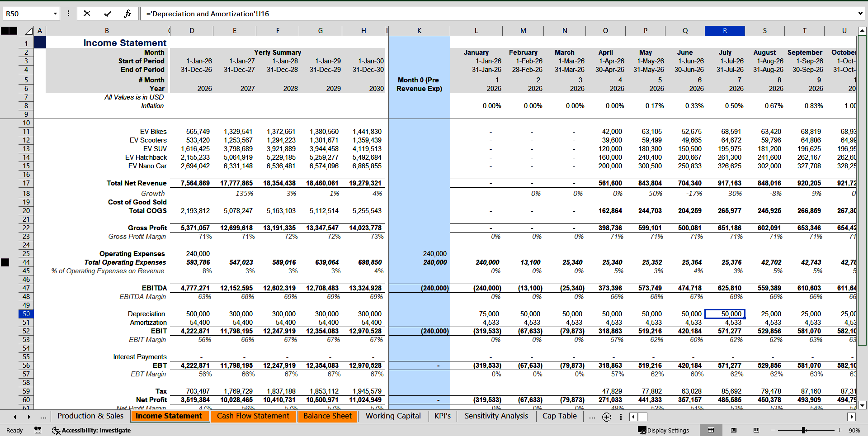Click the zoom slider handle

click(x=803, y=430)
